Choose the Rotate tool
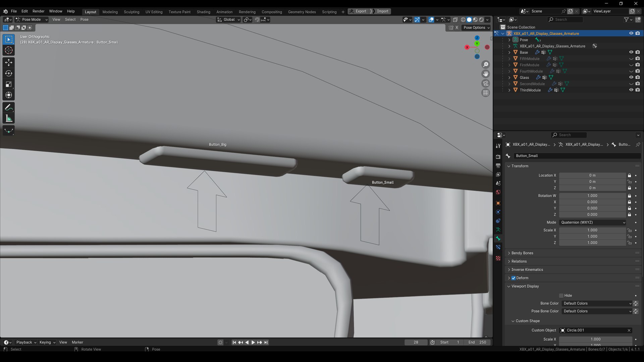Image resolution: width=644 pixels, height=362 pixels. point(9,73)
